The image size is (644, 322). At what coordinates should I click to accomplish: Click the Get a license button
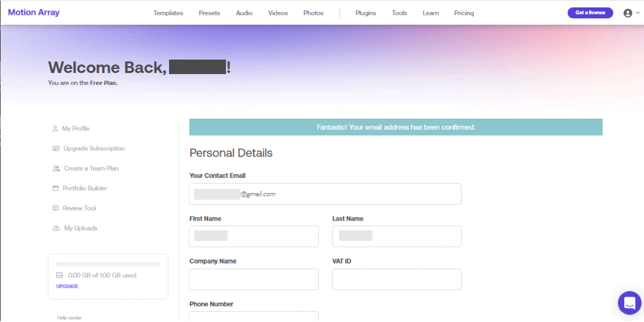590,13
